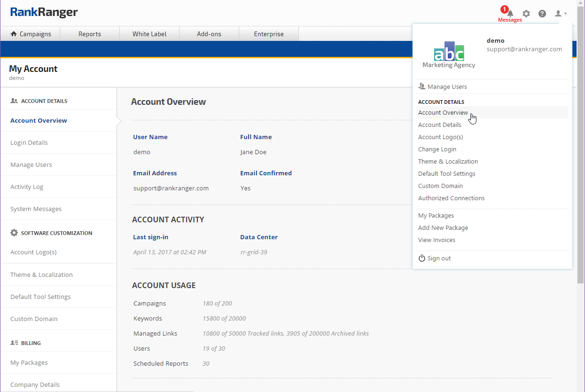
Task: Open Login Details in the left sidebar
Action: point(29,142)
